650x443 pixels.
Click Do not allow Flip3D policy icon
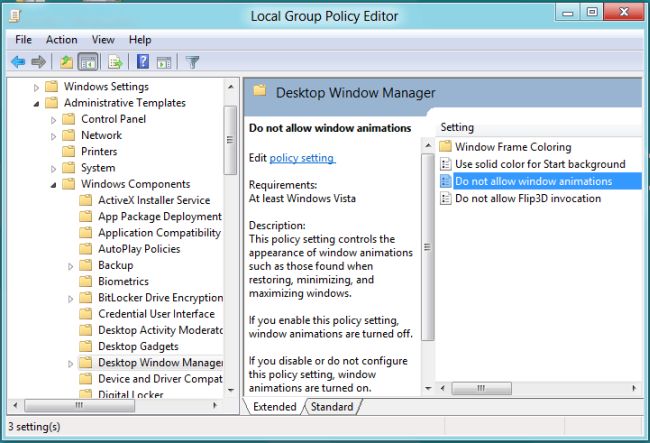(446, 199)
